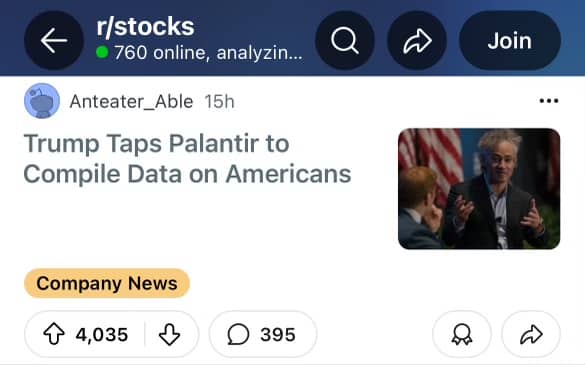Tap the 760 online status text

point(208,53)
